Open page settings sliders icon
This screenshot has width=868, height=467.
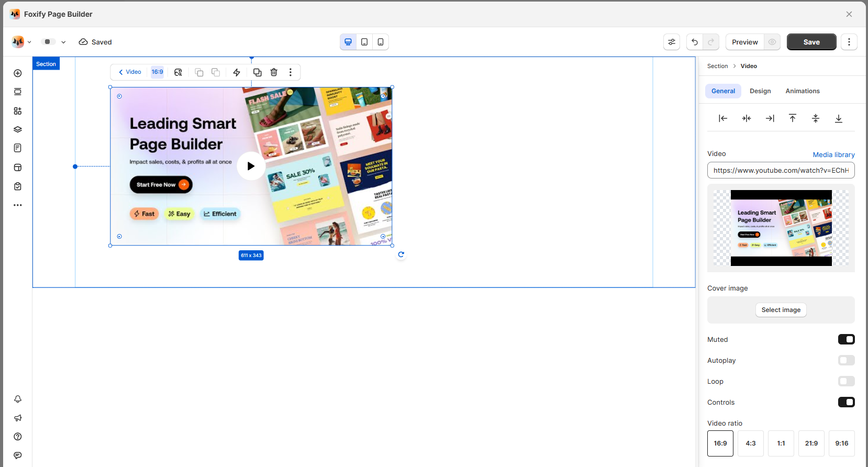[x=672, y=42]
